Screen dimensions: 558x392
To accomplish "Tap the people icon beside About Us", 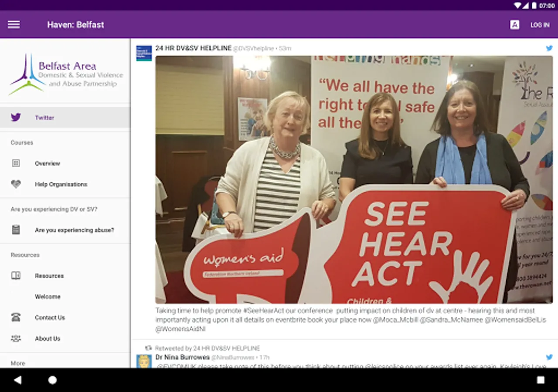I will coord(16,338).
